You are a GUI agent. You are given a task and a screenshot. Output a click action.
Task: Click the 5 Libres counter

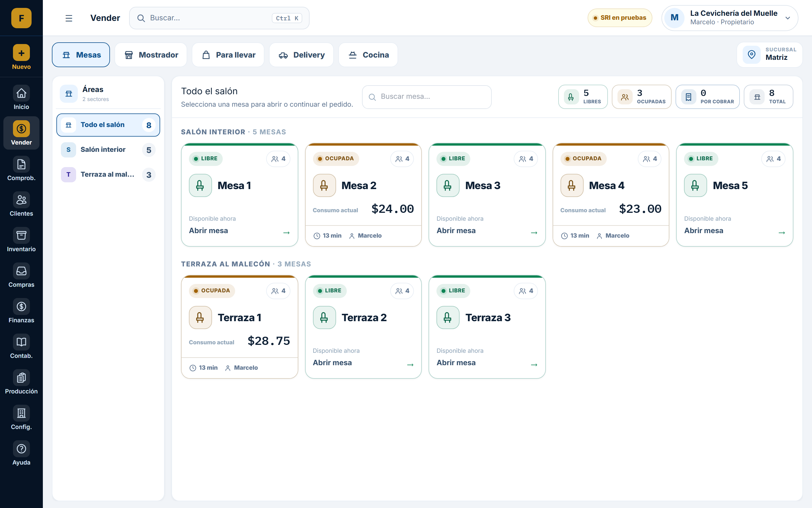click(583, 97)
